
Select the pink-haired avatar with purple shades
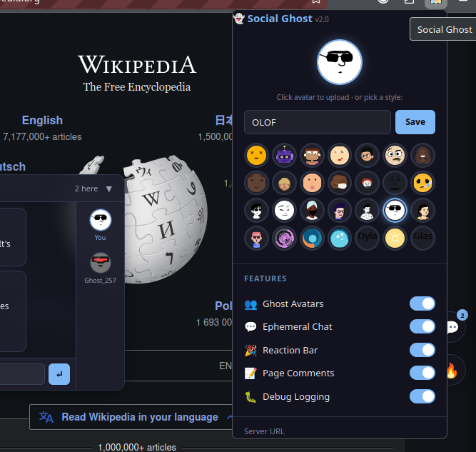pyautogui.click(x=256, y=238)
